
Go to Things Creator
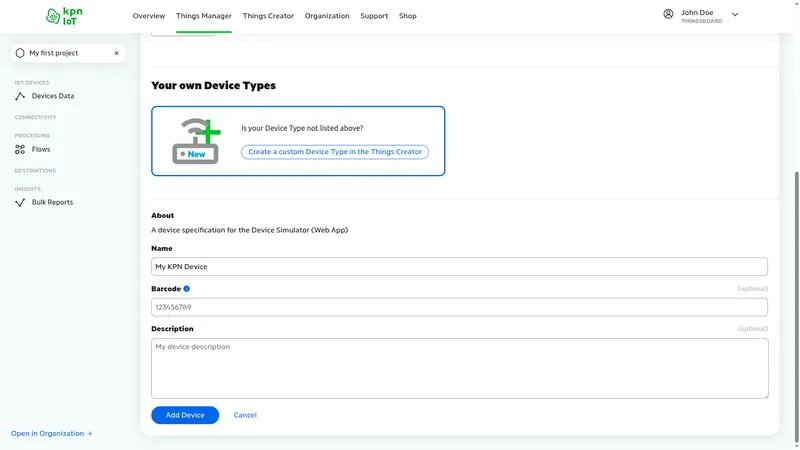tap(268, 16)
